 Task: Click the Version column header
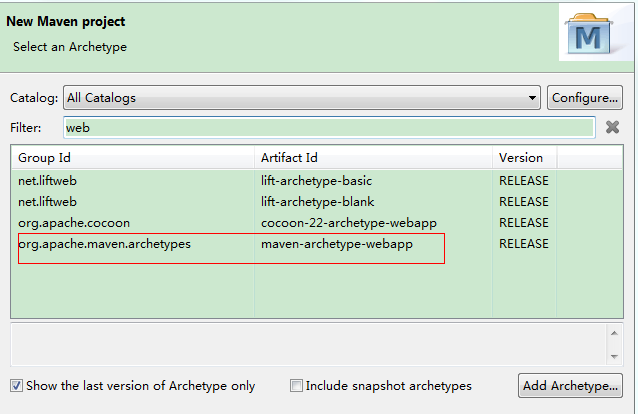(524, 158)
